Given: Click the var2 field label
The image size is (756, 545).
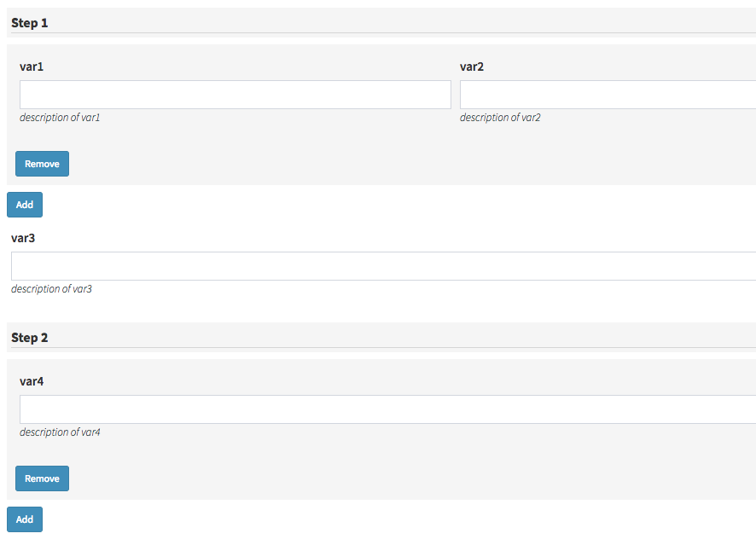Looking at the screenshot, I should 472,67.
